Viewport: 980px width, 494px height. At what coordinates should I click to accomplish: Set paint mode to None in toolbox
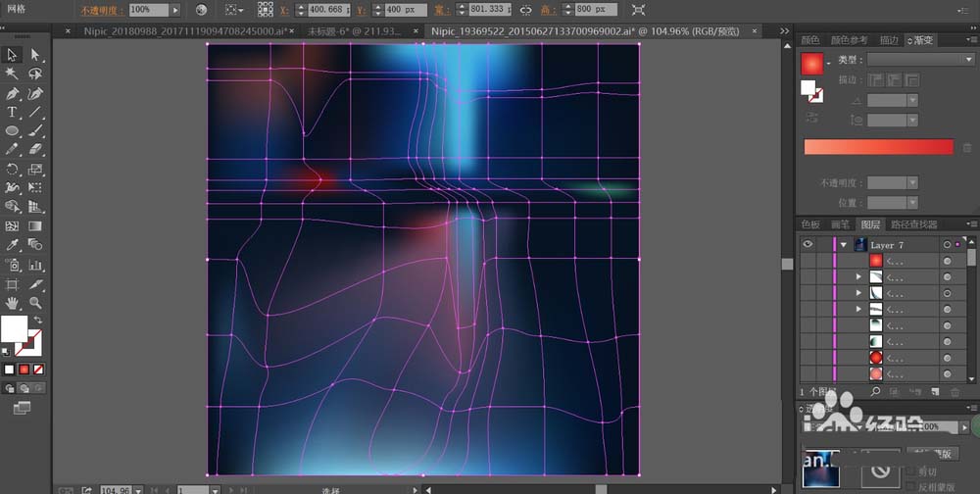click(38, 370)
